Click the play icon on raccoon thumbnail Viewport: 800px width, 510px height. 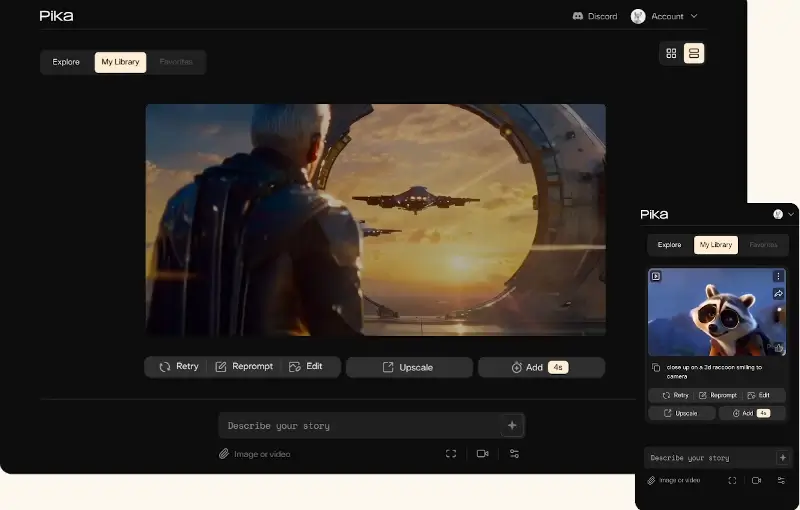pos(656,276)
